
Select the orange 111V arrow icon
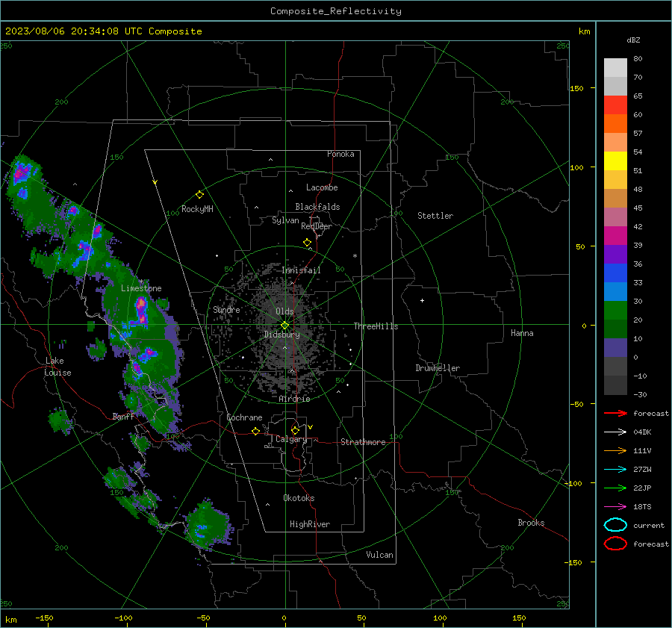[615, 450]
